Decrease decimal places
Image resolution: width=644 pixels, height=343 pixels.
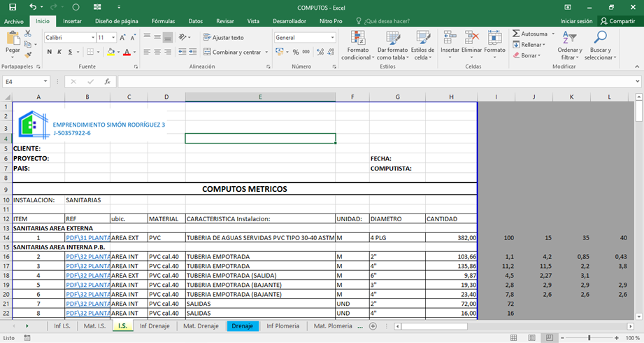click(x=331, y=52)
